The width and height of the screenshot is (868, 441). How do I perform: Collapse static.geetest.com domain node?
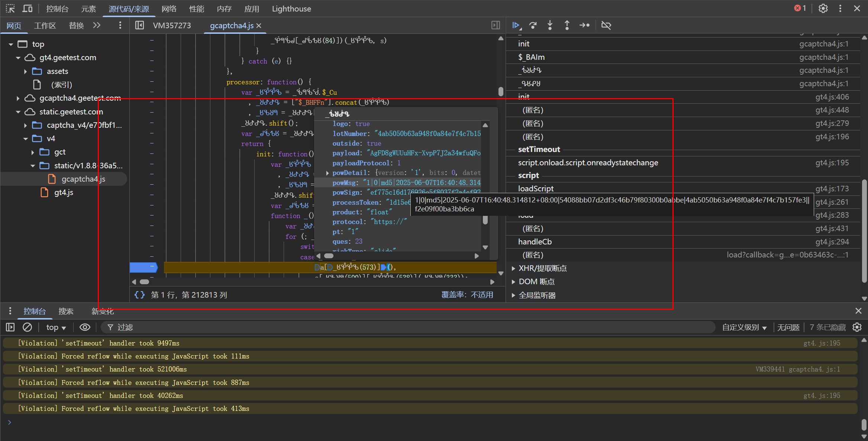(x=18, y=112)
